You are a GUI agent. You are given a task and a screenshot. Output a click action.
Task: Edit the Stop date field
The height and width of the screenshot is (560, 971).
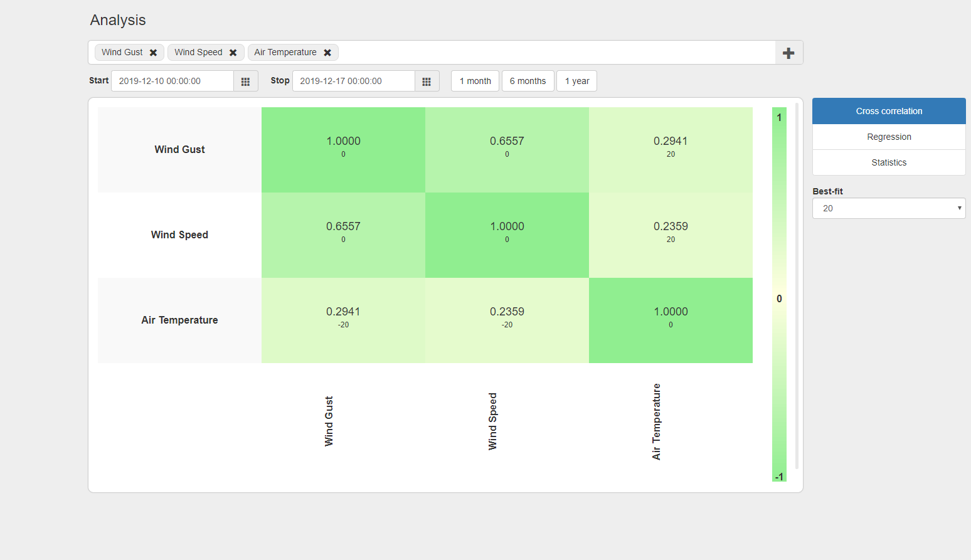(354, 81)
